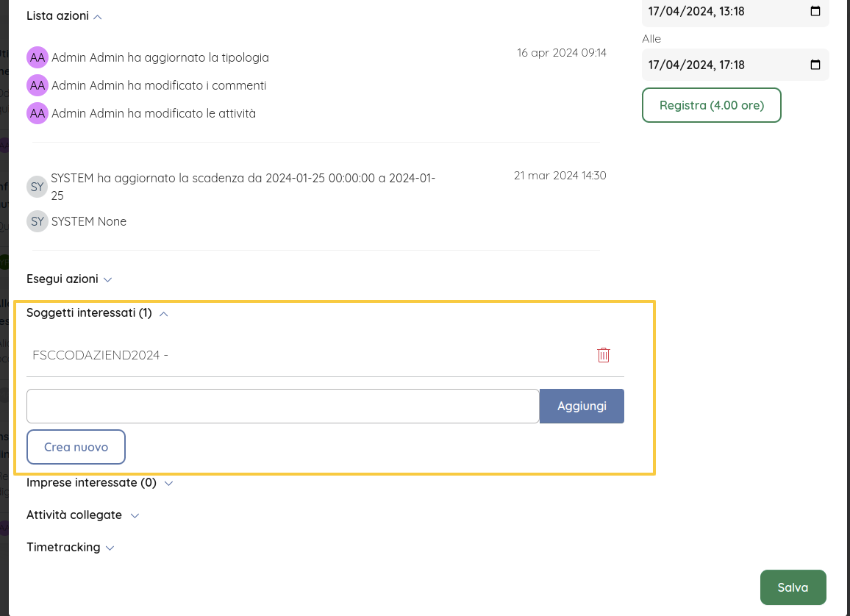Click the AA avatar beside 'modificato i commenti'
Image resolution: width=850 pixels, height=616 pixels.
tap(37, 85)
